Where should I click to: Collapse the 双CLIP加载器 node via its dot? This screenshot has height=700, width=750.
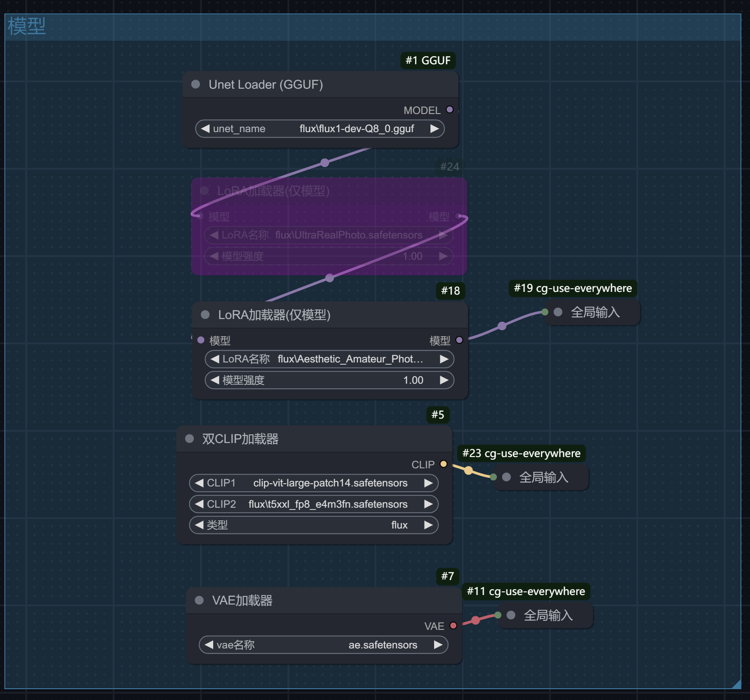[x=190, y=438]
